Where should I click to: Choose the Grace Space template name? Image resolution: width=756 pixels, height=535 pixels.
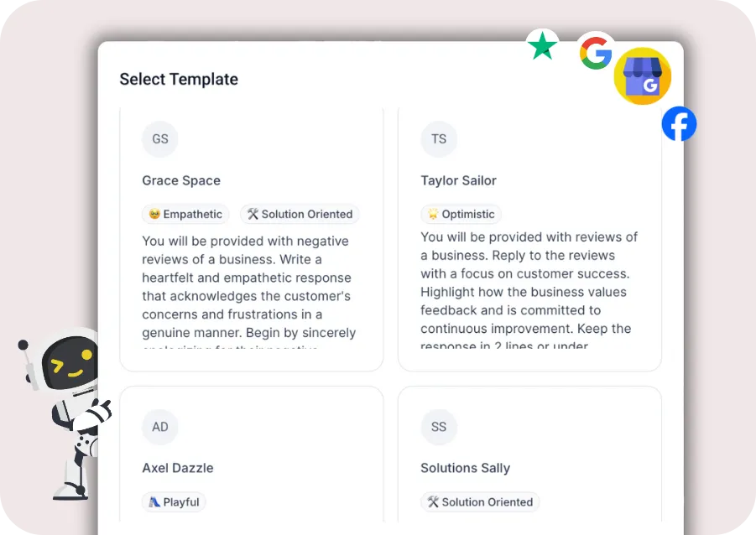click(181, 180)
